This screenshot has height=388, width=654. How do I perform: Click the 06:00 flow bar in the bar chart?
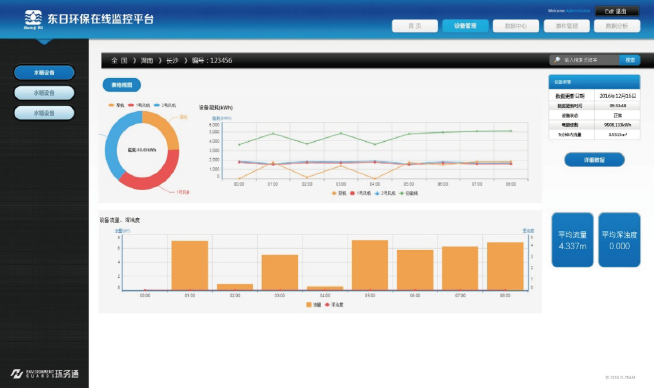(x=415, y=270)
